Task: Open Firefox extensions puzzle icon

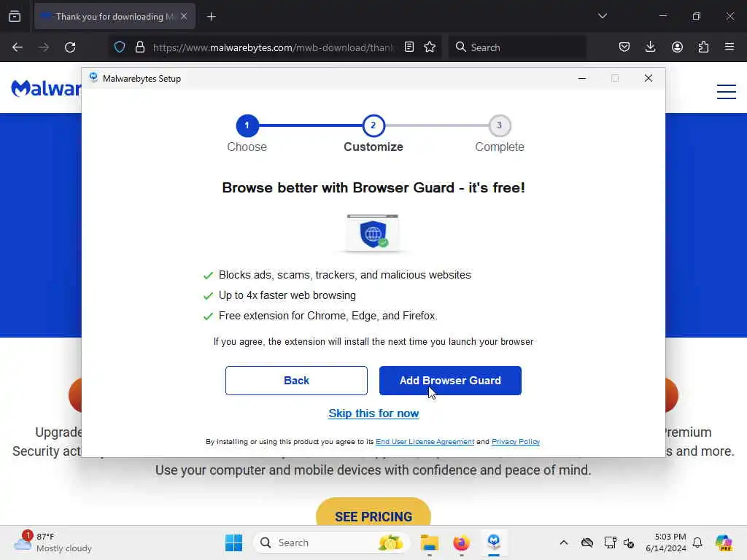Action: click(x=703, y=47)
